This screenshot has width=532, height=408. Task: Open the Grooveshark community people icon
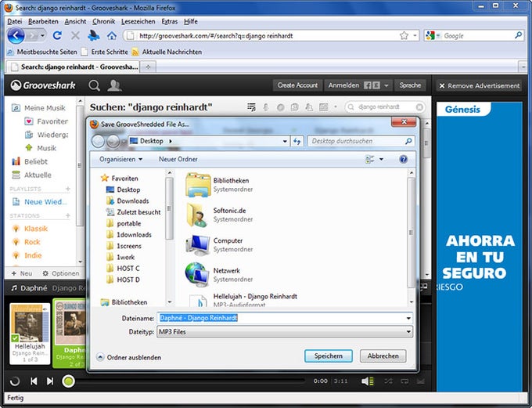[114, 85]
